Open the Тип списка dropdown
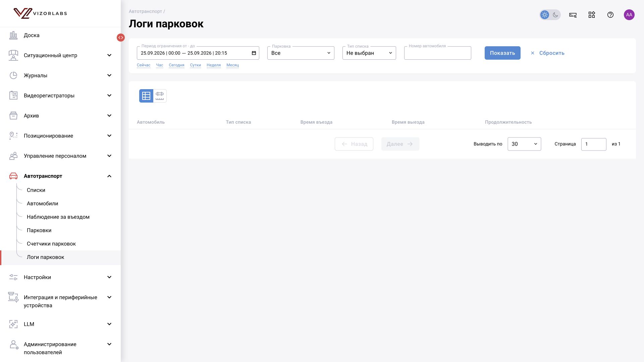Image resolution: width=644 pixels, height=362 pixels. pos(369,53)
